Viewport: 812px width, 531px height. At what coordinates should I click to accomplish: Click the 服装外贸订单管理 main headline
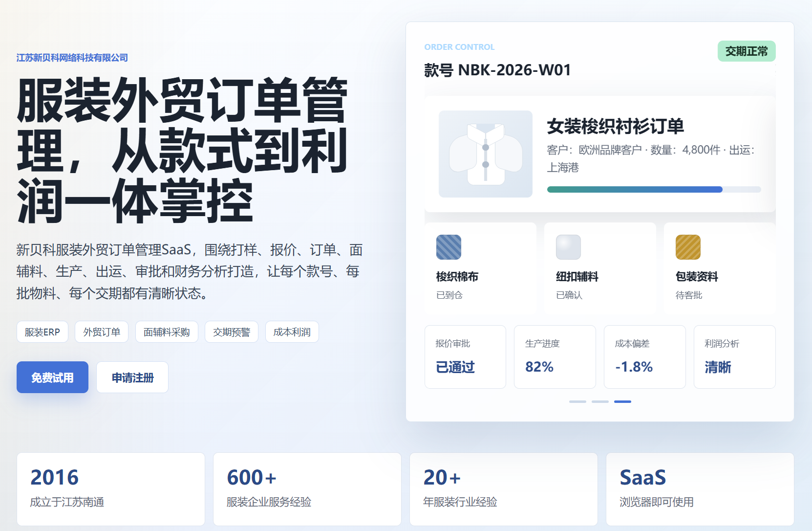(x=182, y=150)
